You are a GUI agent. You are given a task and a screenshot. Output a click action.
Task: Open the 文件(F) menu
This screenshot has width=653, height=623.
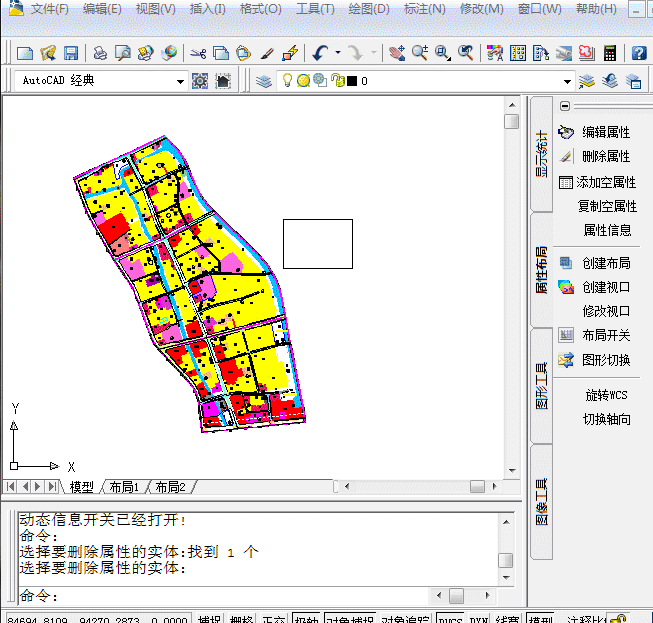(50, 9)
